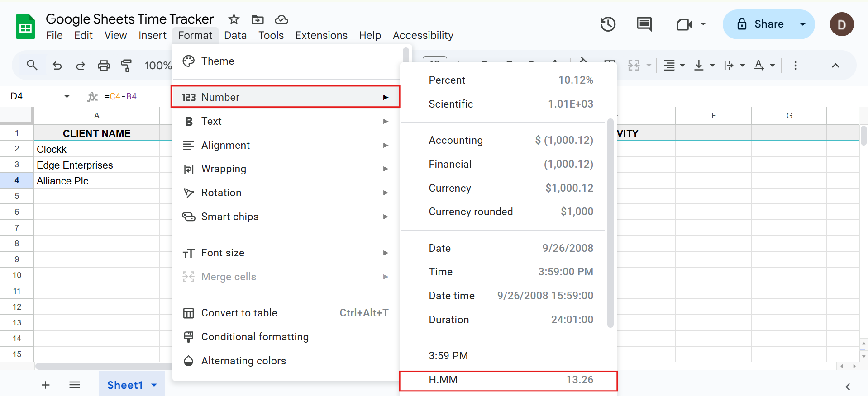
Task: Collapse the menus with the up chevron
Action: pos(835,66)
